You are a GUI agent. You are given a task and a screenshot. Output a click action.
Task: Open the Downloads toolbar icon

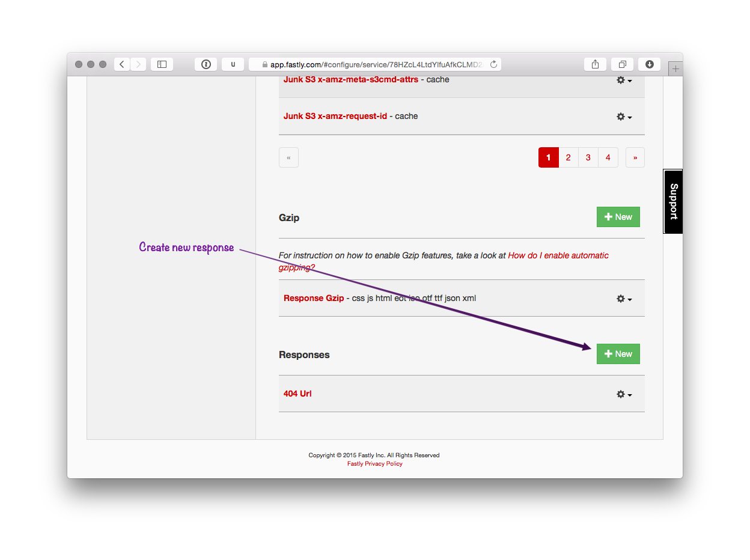coord(650,64)
